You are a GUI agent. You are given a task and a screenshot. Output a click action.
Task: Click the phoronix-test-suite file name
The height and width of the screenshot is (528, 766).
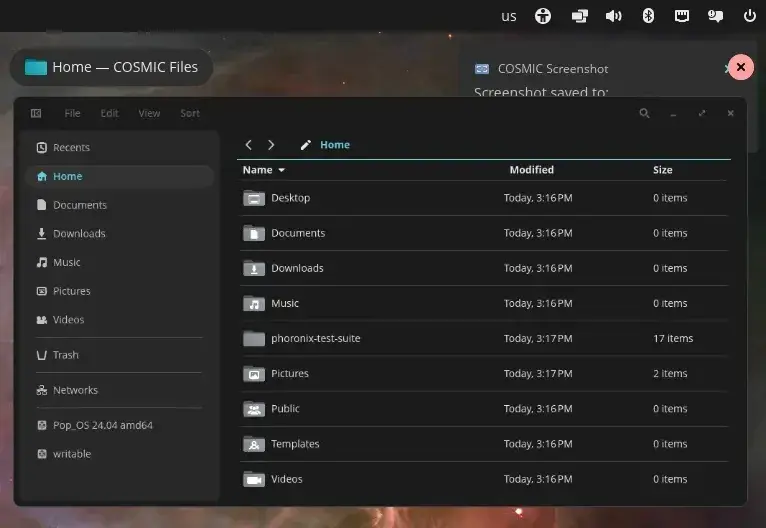tap(316, 338)
